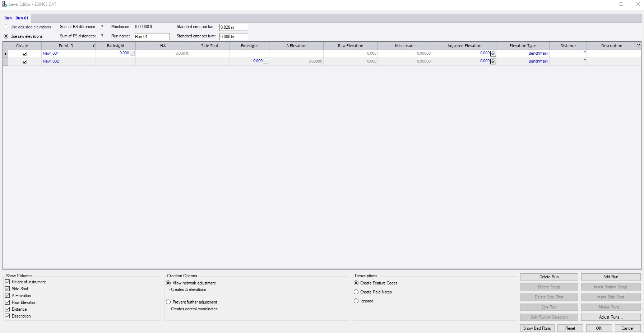
Task: Disable 'Height of Instrument' in Show Columns
Action: (8, 282)
